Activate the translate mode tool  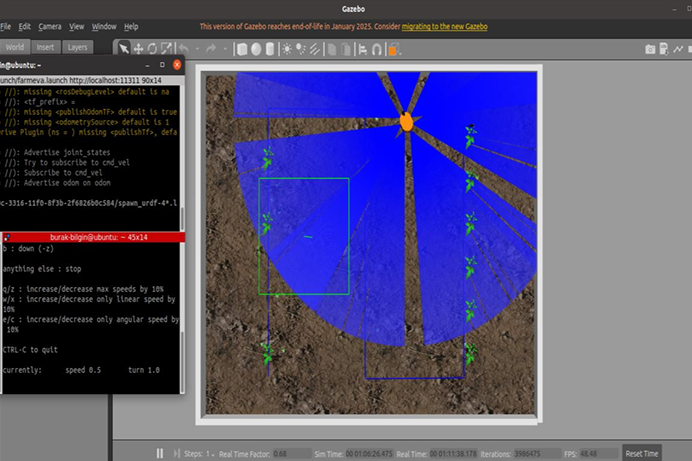[x=138, y=48]
